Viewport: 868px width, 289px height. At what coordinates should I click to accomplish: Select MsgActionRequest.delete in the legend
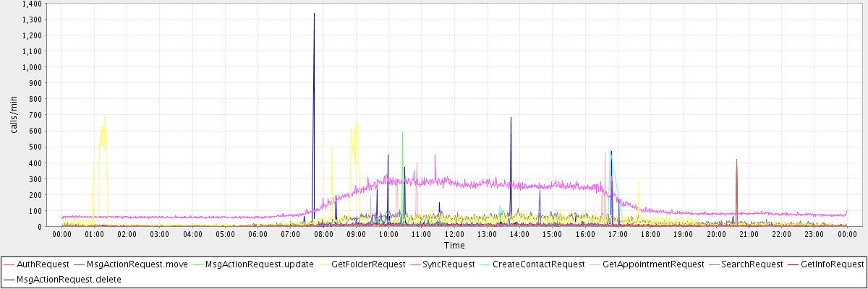[69, 279]
